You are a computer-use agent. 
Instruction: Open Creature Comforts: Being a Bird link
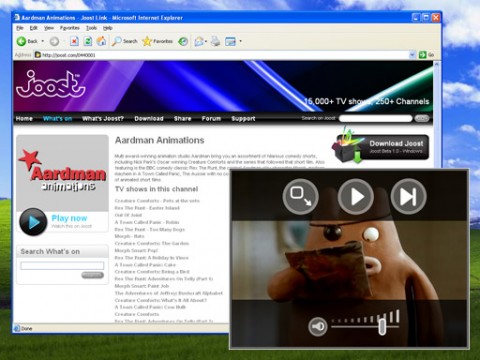tap(152, 272)
